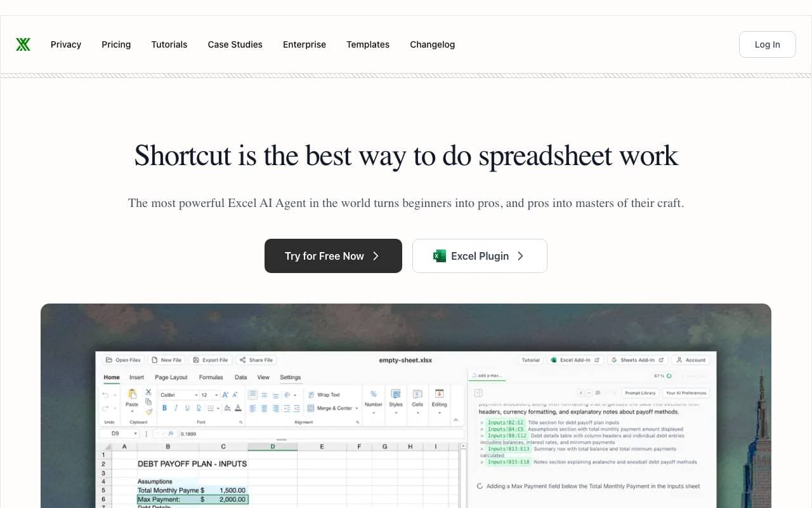
Task: Open the Settings ribbon tab
Action: click(291, 377)
